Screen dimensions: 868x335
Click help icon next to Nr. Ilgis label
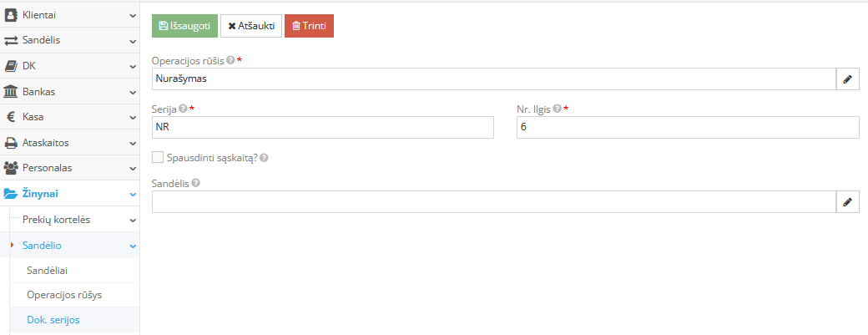point(558,109)
